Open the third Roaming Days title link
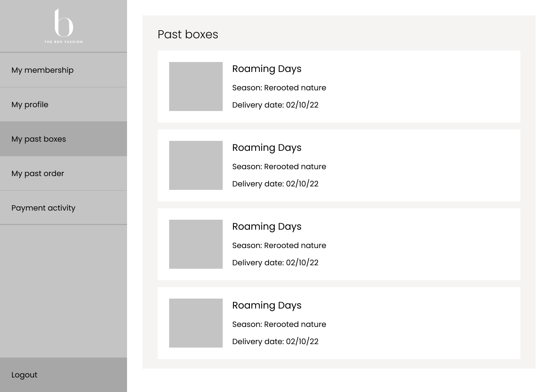 (267, 227)
